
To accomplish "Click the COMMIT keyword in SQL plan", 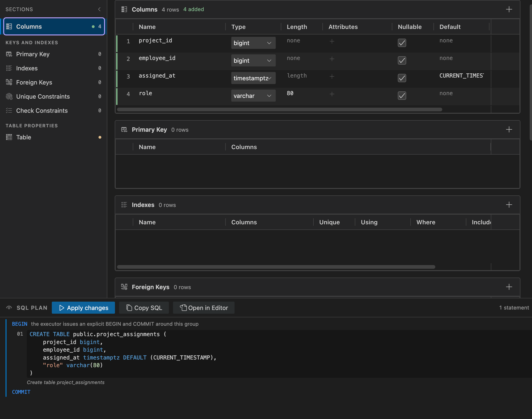I will pyautogui.click(x=21, y=392).
